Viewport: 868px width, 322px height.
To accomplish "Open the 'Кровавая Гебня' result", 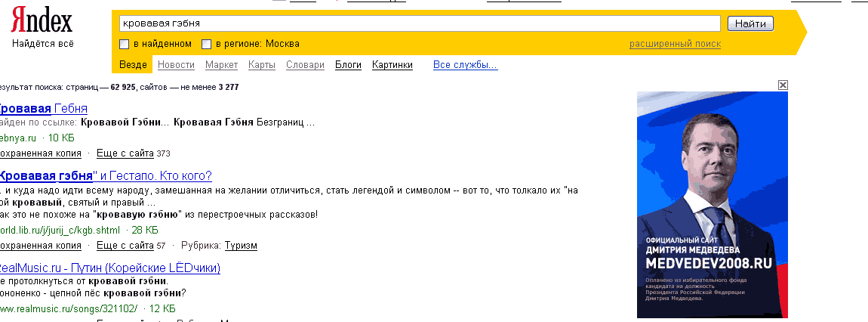I will click(x=44, y=108).
